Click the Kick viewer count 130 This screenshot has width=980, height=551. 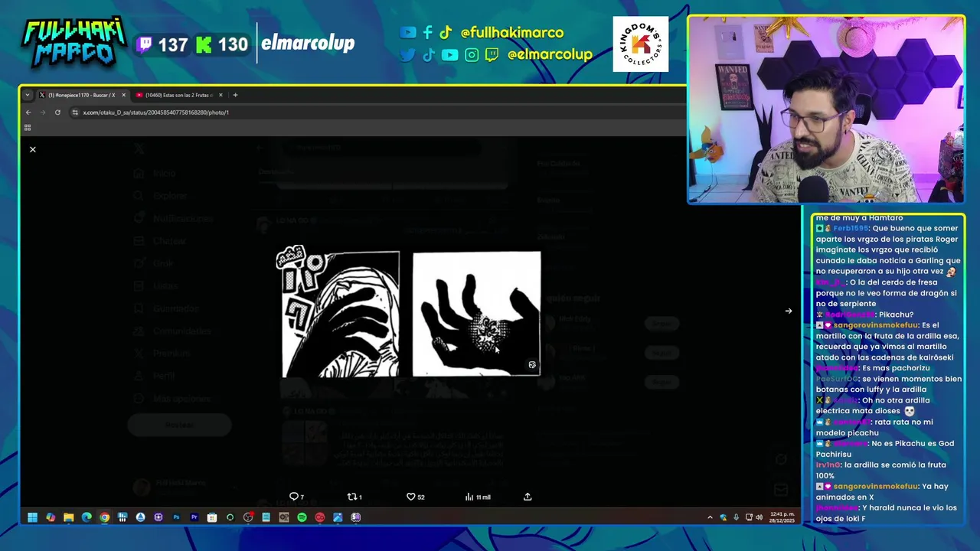(x=223, y=44)
